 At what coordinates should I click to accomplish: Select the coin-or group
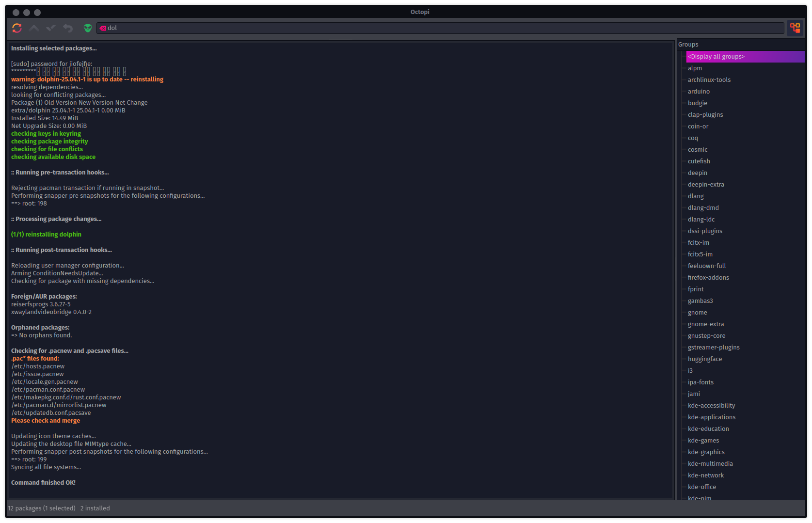coord(746,127)
